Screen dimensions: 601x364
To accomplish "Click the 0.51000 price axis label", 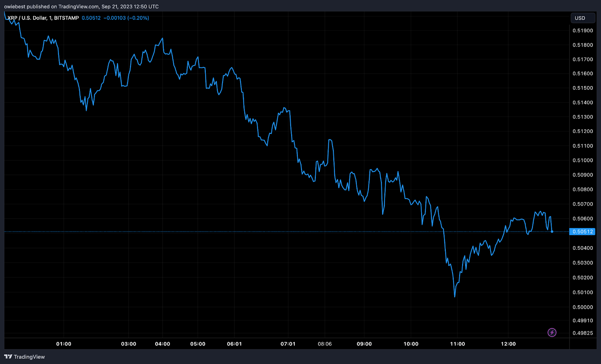I will [583, 160].
